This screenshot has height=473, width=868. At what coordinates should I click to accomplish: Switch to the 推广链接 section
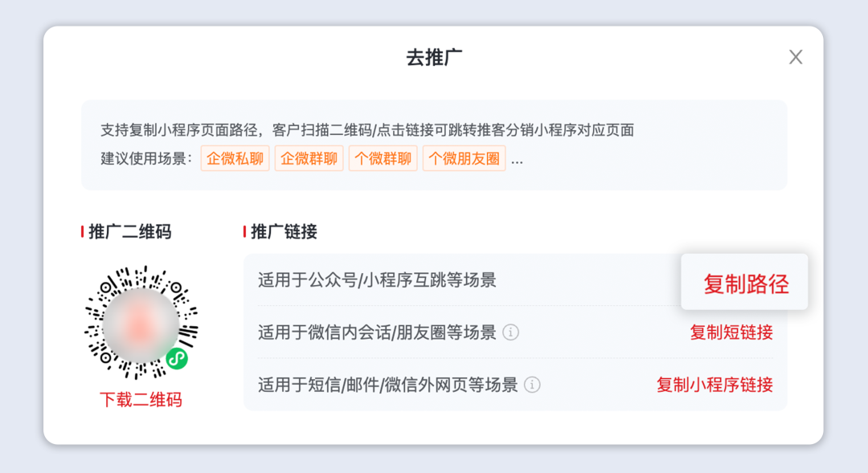[283, 231]
